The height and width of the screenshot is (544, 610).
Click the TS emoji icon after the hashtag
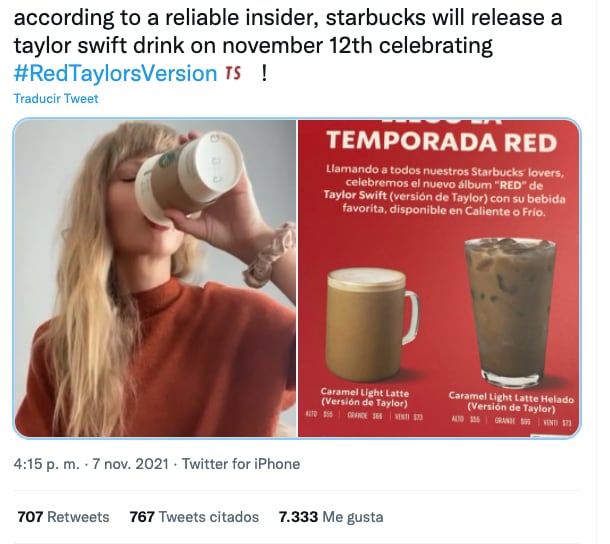pyautogui.click(x=233, y=73)
